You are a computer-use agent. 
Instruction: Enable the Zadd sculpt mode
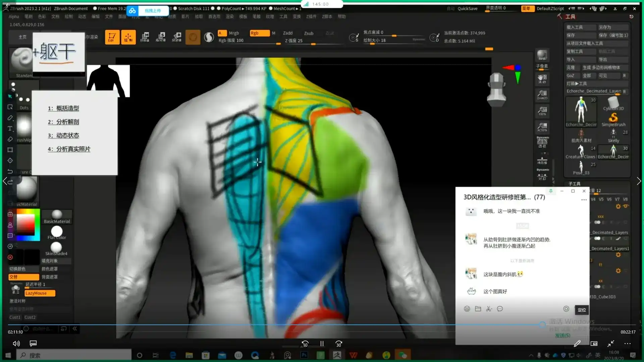tap(287, 33)
